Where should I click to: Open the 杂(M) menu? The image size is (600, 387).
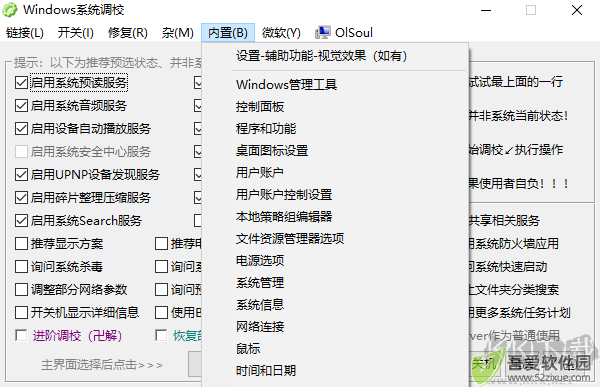pos(178,33)
